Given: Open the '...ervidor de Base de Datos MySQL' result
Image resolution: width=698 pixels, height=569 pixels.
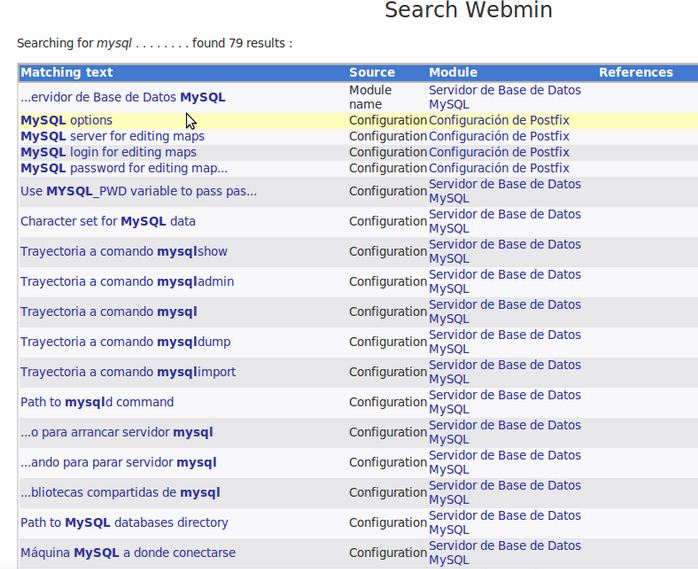Looking at the screenshot, I should pos(122,97).
